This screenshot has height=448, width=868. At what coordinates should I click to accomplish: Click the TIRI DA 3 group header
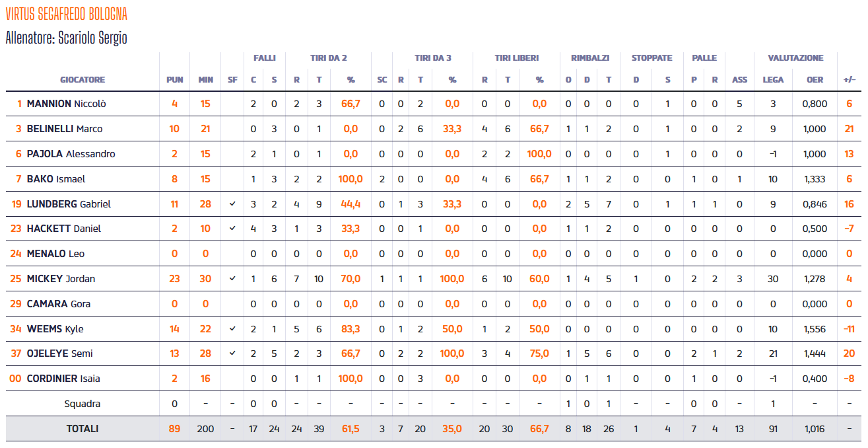[x=432, y=58]
